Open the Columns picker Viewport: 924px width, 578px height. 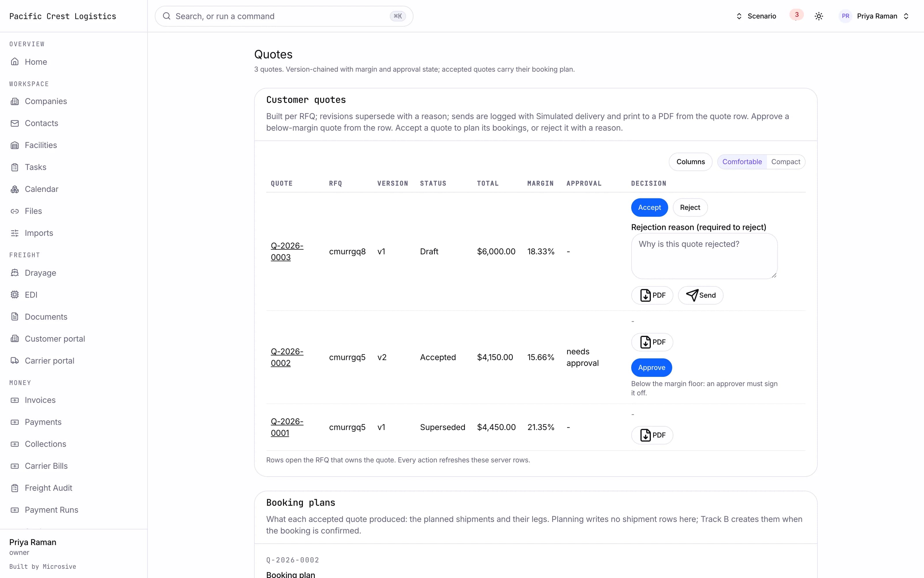690,162
